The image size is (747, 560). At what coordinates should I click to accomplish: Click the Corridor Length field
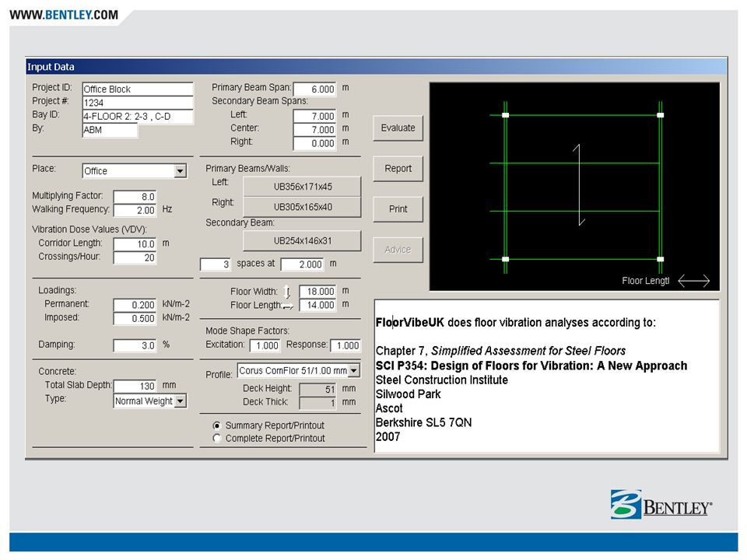click(135, 243)
